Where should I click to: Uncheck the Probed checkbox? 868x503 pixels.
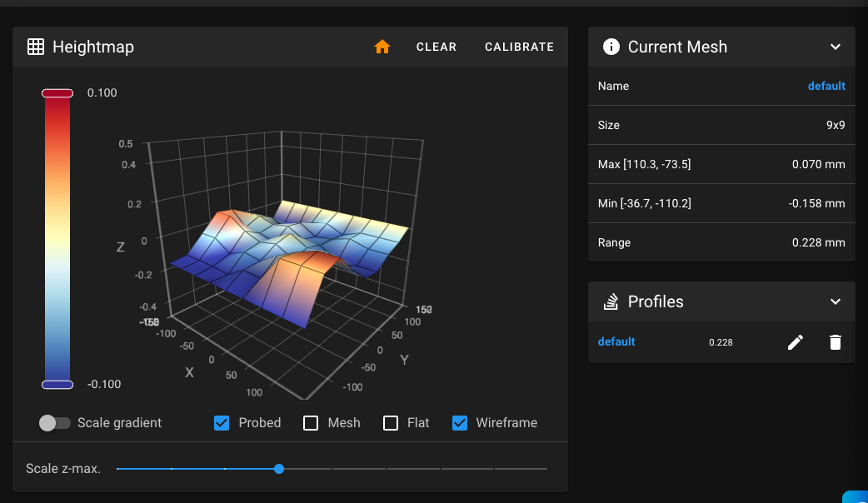(x=222, y=423)
